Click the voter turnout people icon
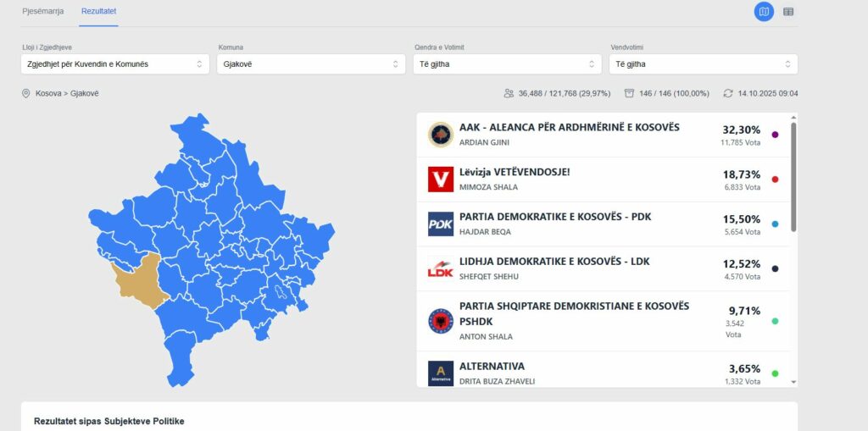The width and height of the screenshot is (868, 431). pos(509,93)
